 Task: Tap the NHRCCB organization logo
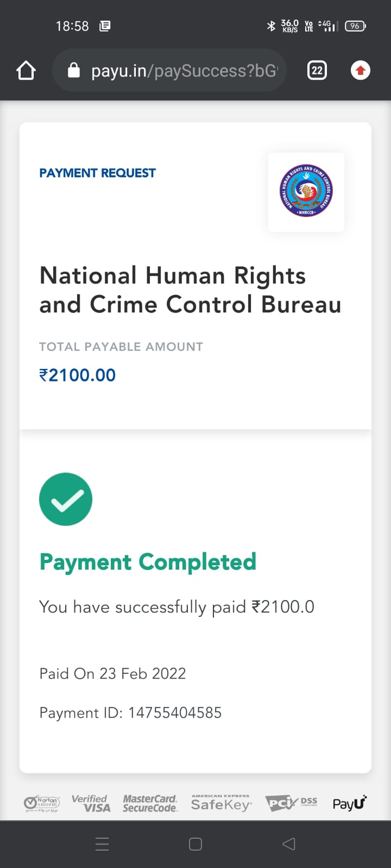point(306,192)
